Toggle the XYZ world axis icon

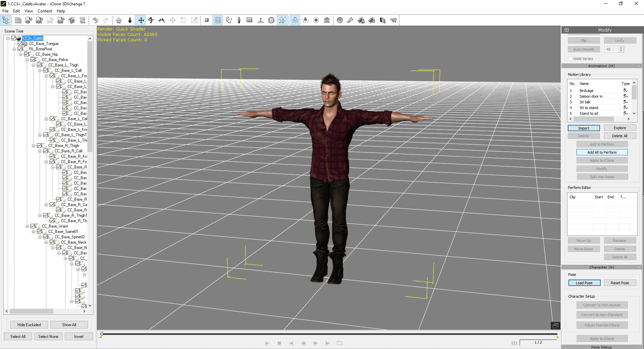click(229, 20)
